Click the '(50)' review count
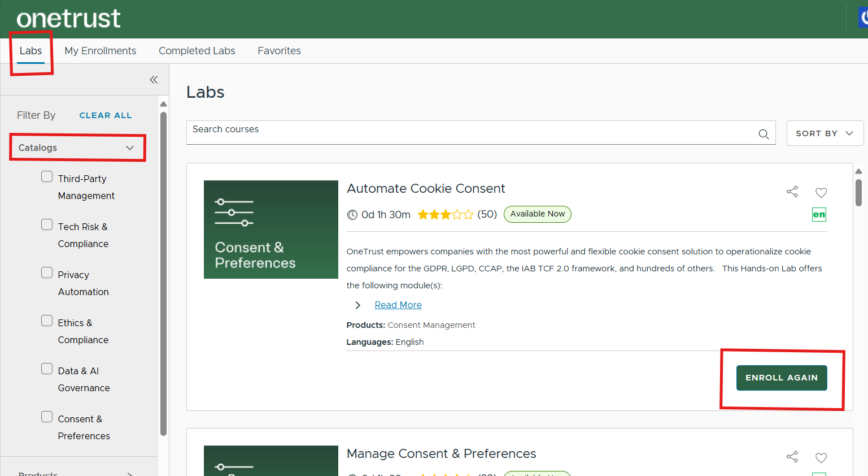This screenshot has width=868, height=476. pos(487,214)
